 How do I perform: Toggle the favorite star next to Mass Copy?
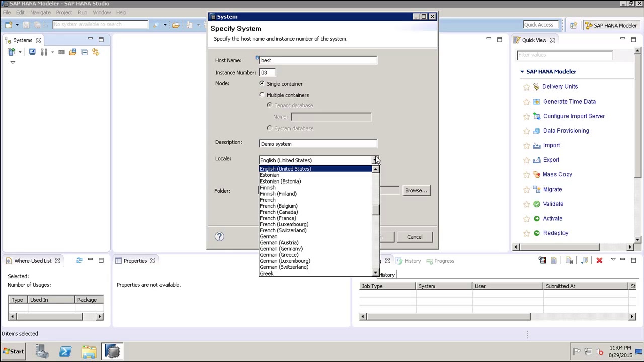(526, 174)
